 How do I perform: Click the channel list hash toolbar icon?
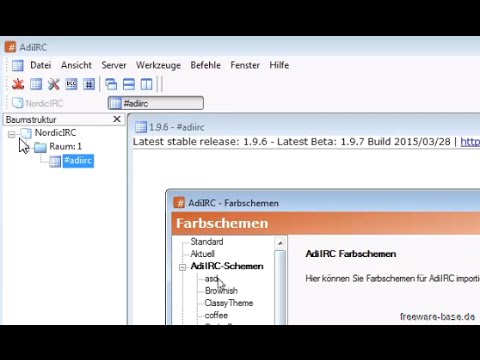[x=89, y=84]
